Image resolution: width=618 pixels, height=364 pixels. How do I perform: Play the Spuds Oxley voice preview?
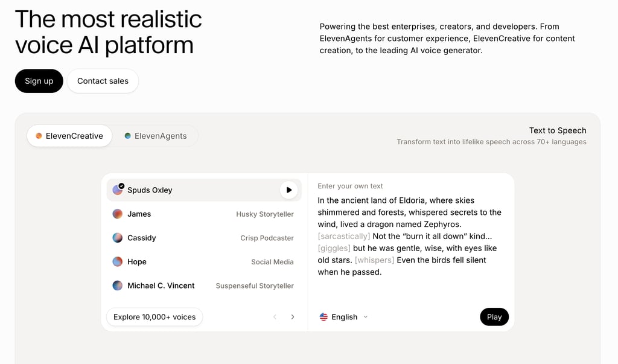pyautogui.click(x=288, y=190)
